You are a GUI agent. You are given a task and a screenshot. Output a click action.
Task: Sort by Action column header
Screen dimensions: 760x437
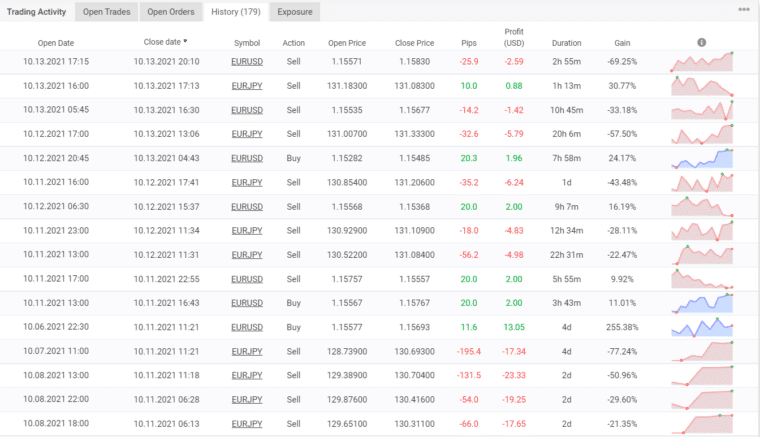294,43
